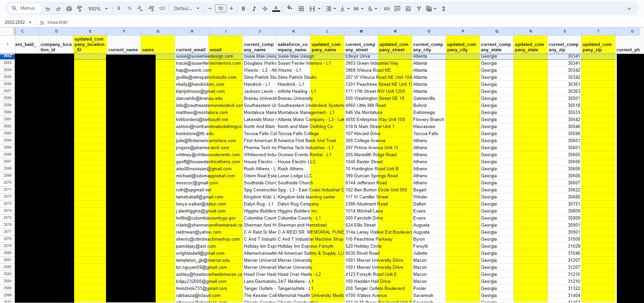The image size is (644, 303).
Task: Click the name box showing 2552:2552
Action: tap(15, 22)
